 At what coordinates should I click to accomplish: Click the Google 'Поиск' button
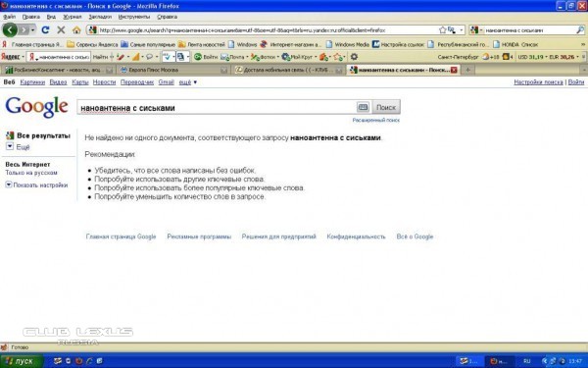point(386,107)
